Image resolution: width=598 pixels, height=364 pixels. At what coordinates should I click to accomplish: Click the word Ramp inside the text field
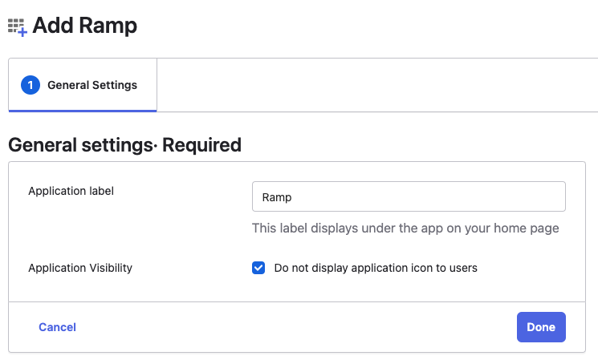[277, 197]
